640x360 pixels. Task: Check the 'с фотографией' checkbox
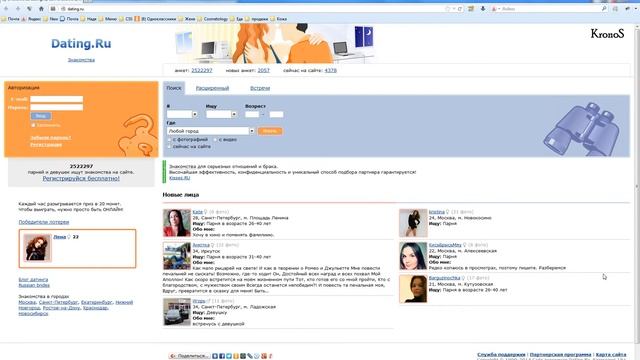point(169,140)
